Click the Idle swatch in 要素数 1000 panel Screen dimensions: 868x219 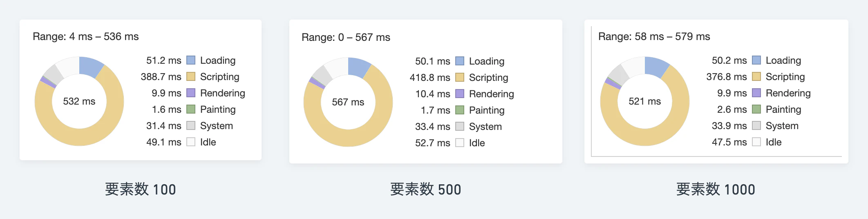point(756,142)
